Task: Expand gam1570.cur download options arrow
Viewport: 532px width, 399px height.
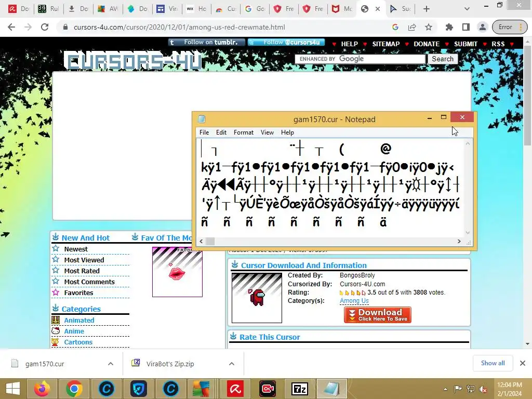Action: pos(111,364)
